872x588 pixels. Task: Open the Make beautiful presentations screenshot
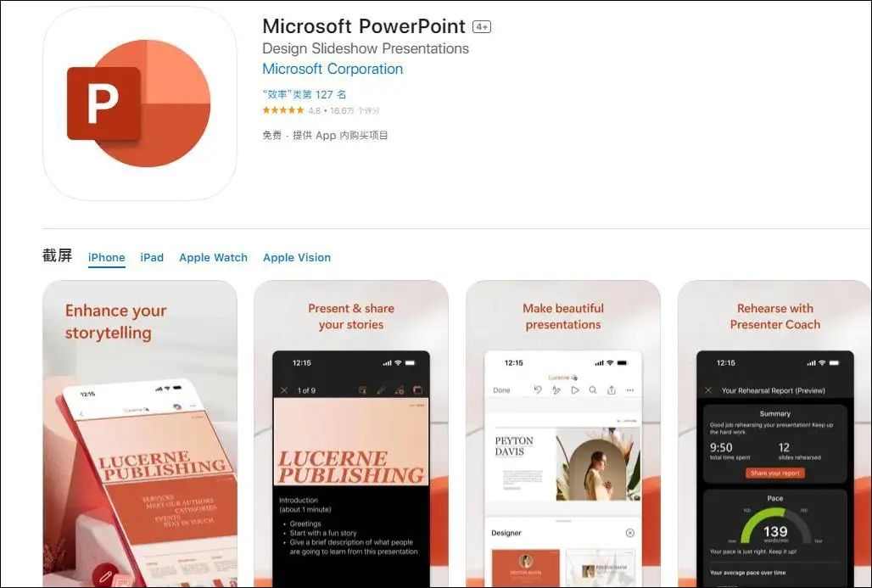(x=562, y=434)
